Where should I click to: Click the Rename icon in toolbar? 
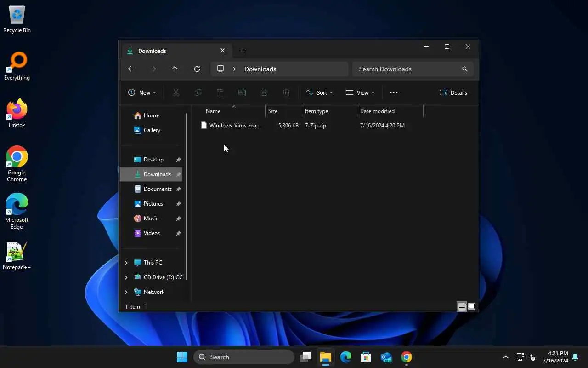[242, 92]
